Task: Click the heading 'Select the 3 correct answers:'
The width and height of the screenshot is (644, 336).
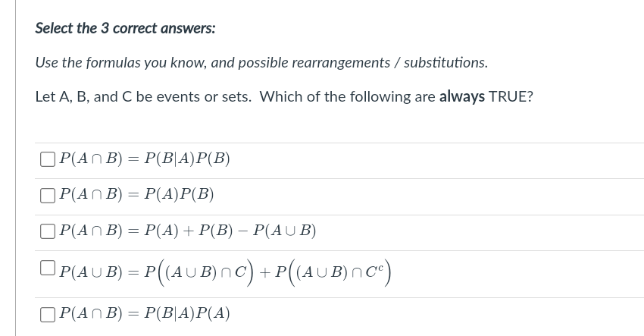Action: pos(125,28)
